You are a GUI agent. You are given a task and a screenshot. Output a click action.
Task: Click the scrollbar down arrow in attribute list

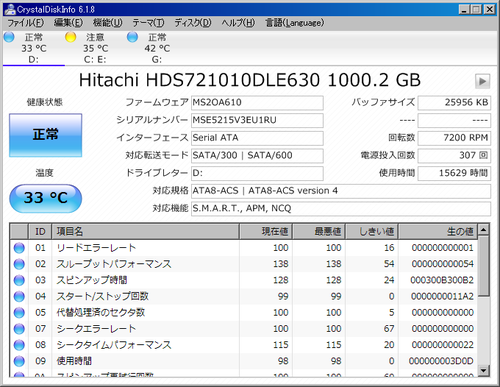coord(483,370)
